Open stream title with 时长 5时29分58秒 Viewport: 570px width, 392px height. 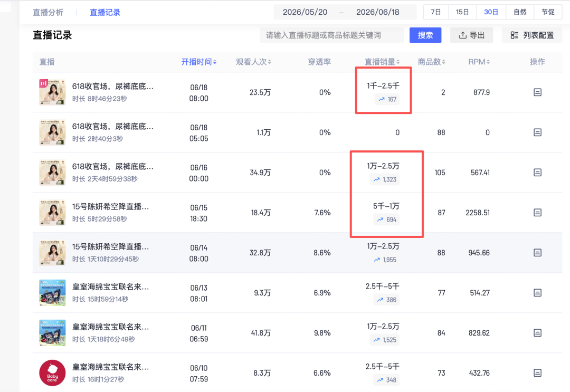(110, 207)
